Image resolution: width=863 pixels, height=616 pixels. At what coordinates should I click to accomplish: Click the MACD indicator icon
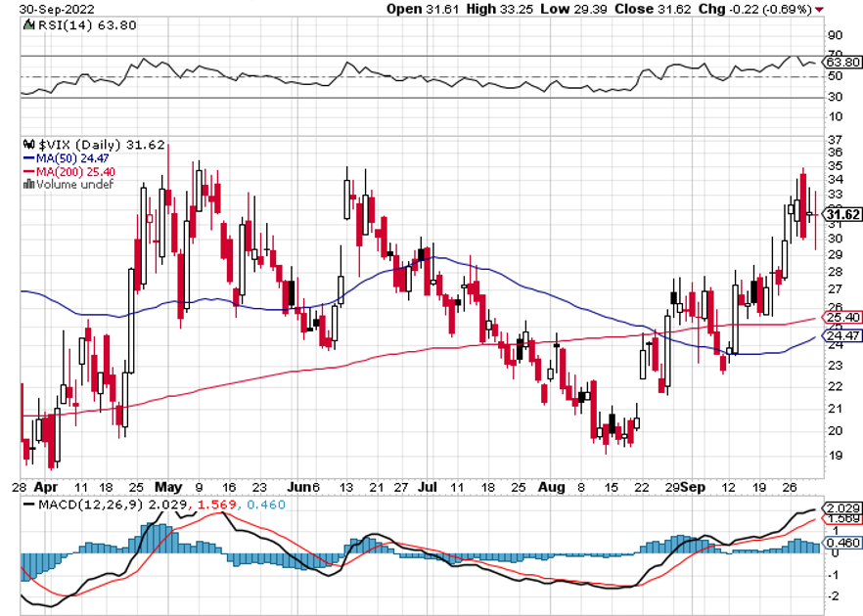(27, 503)
